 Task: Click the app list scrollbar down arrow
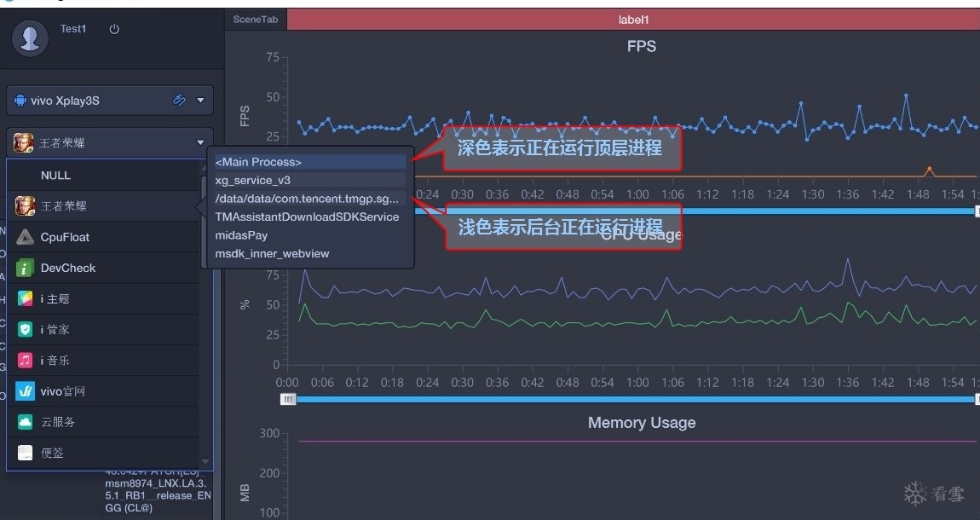[205, 463]
